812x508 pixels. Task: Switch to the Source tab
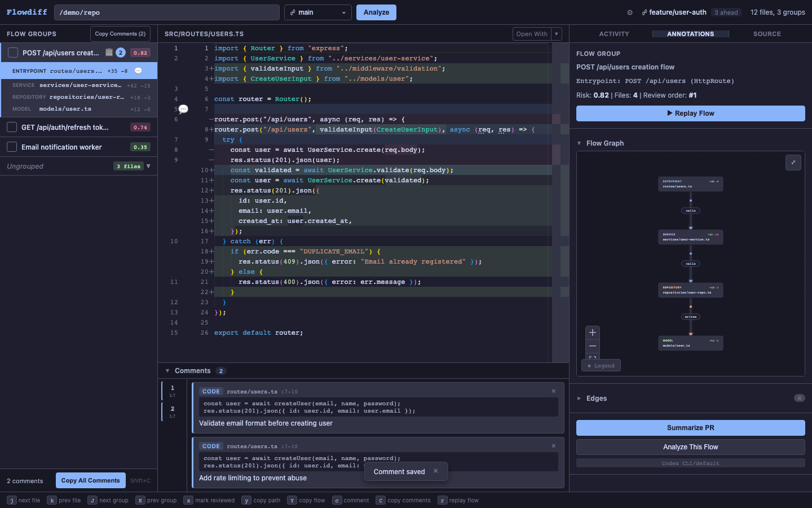click(x=767, y=34)
